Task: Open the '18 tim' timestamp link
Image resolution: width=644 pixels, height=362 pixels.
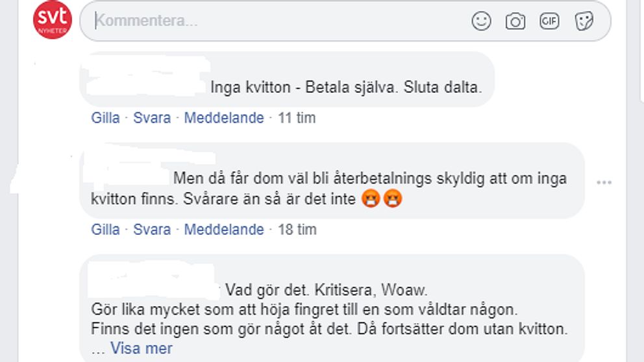Action: (297, 230)
